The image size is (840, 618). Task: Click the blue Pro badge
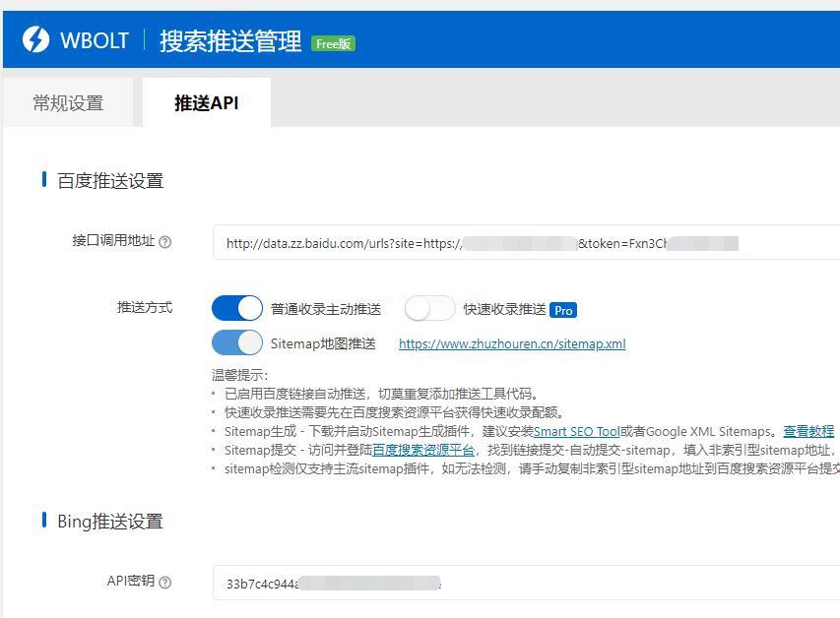563,310
